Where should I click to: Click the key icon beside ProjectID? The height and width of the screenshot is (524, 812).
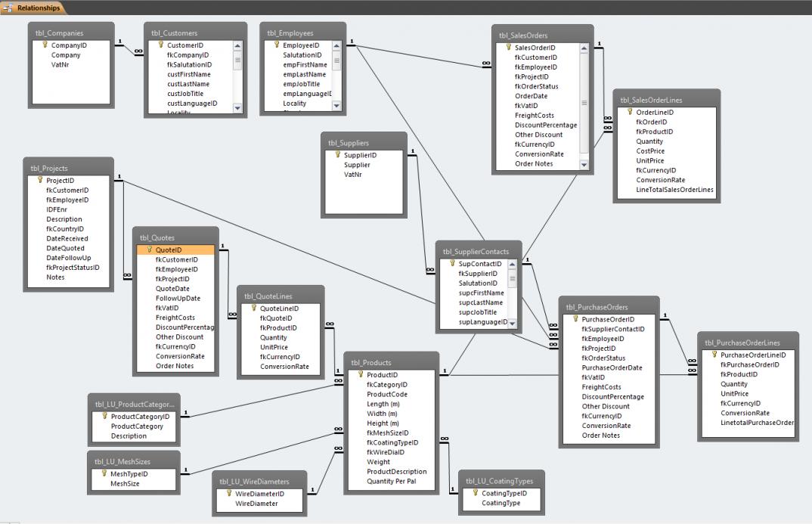[x=40, y=180]
